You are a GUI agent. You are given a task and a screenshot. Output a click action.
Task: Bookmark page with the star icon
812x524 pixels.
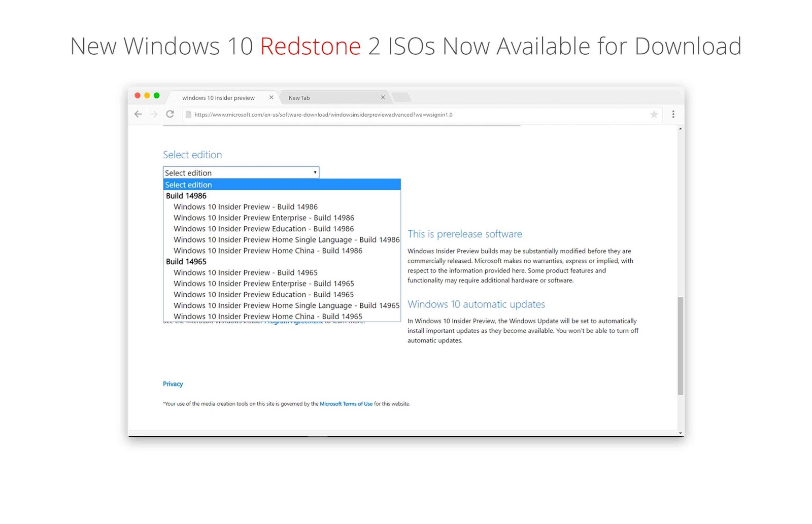point(654,115)
